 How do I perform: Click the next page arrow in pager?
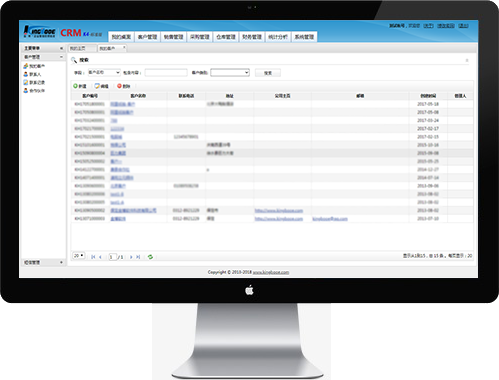tap(131, 257)
